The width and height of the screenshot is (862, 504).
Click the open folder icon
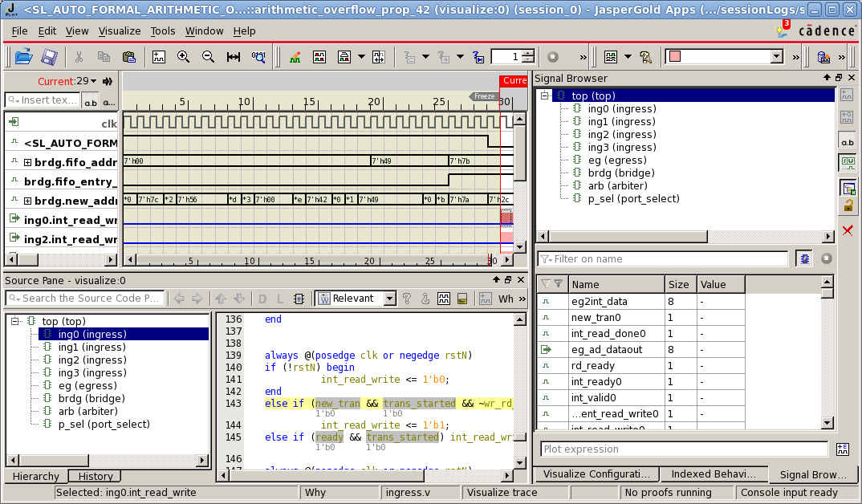pyautogui.click(x=23, y=57)
